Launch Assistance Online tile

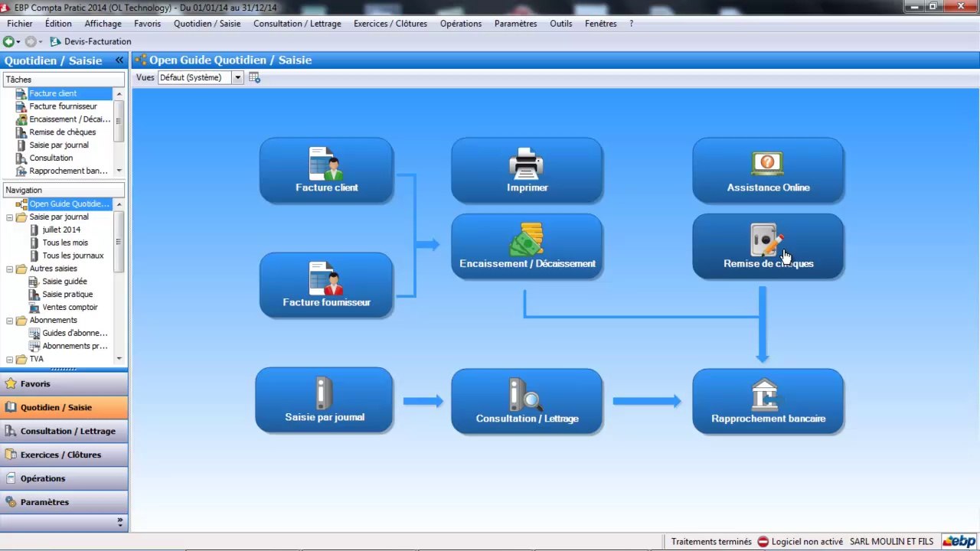[x=768, y=171]
